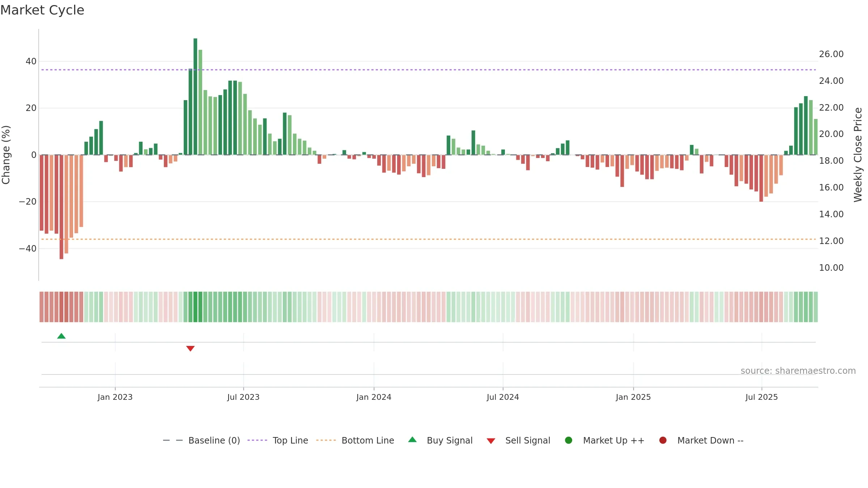Click the green heatmap cell at far right
This screenshot has width=868, height=488.
point(816,307)
